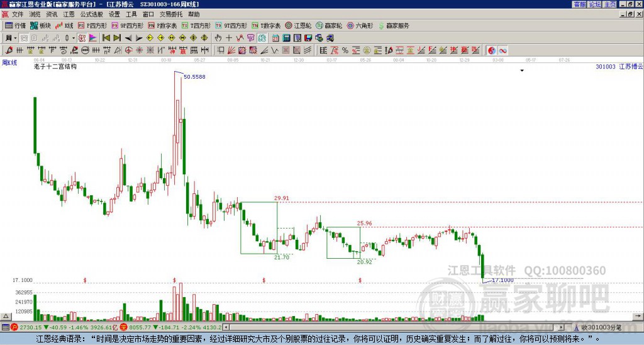644x345 pixels.
Task: Toggle the infinity symbol button
Action: pyautogui.click(x=502, y=50)
